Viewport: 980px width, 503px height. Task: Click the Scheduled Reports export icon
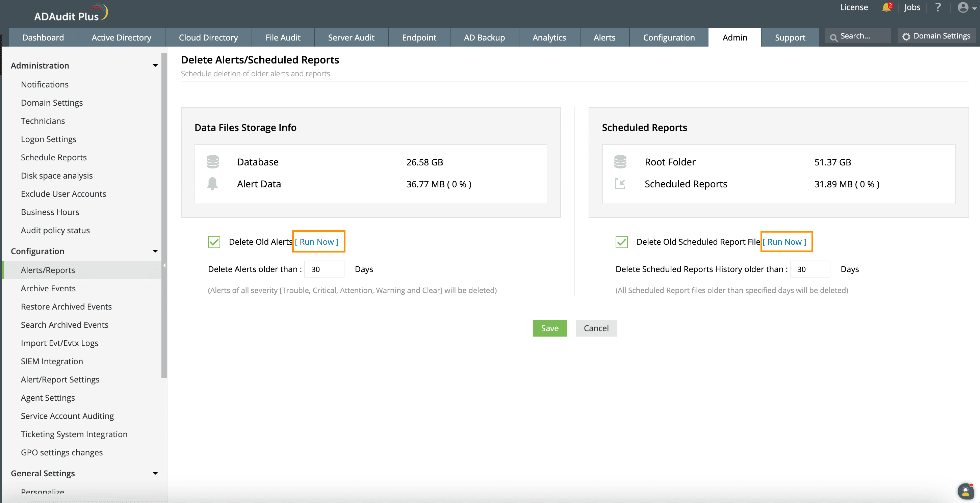tap(620, 184)
